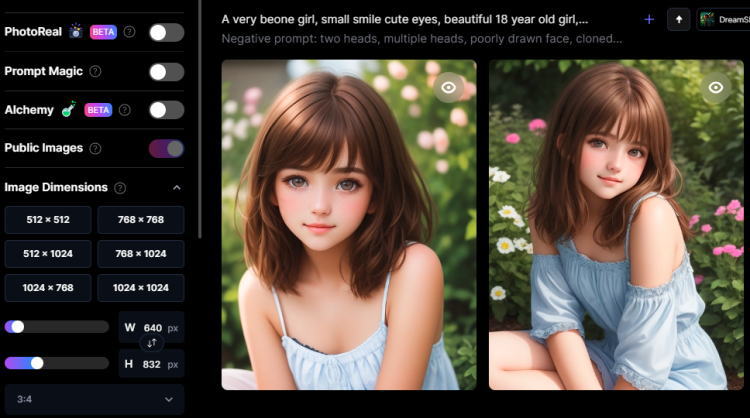The width and height of the screenshot is (750, 418).
Task: Click the height slider handle
Action: click(37, 363)
